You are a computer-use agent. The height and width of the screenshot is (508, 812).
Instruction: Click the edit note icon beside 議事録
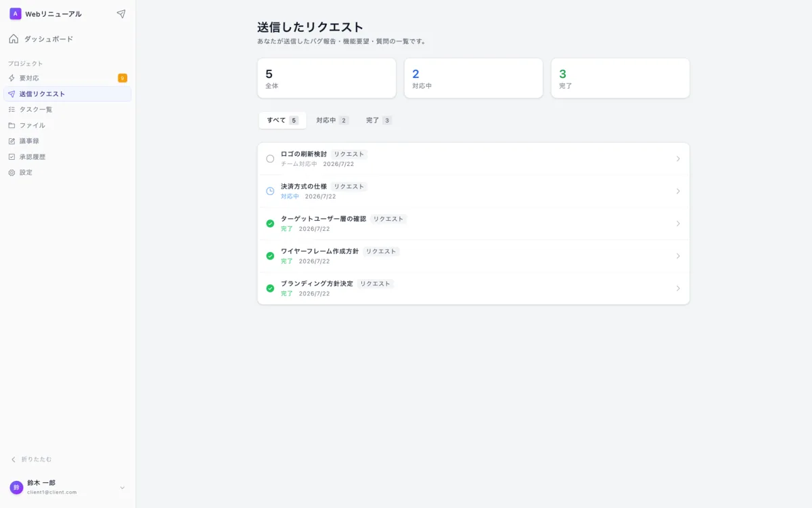tap(12, 141)
